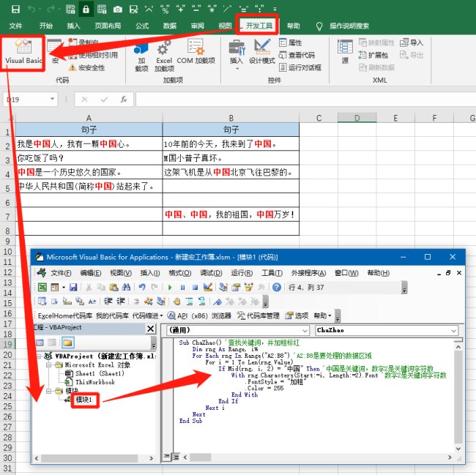
Task: Click 运行对话框 in the ribbon
Action: tap(300, 67)
